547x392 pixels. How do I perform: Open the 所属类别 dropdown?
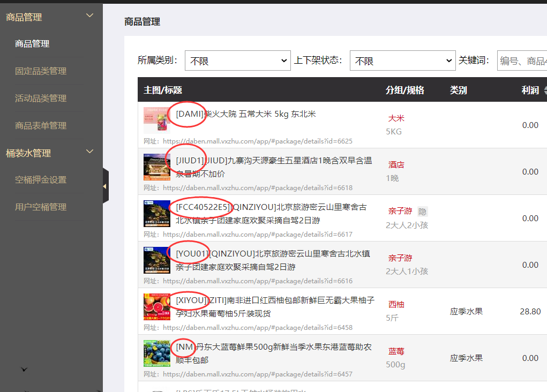(237, 61)
